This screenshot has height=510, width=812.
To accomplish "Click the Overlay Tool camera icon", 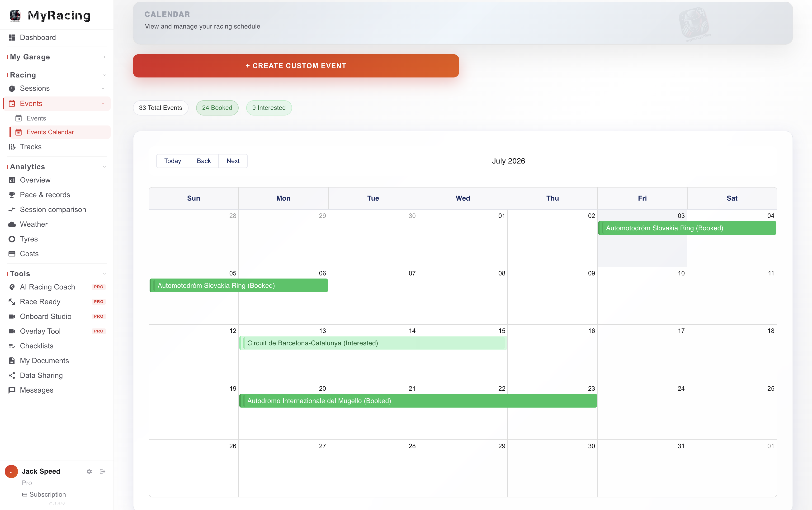I will (x=12, y=331).
